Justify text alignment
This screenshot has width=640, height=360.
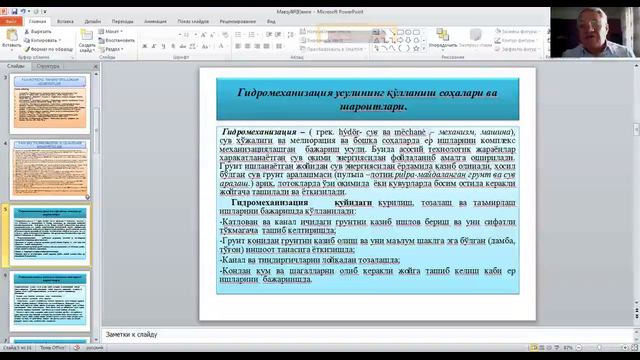pyautogui.click(x=267, y=47)
